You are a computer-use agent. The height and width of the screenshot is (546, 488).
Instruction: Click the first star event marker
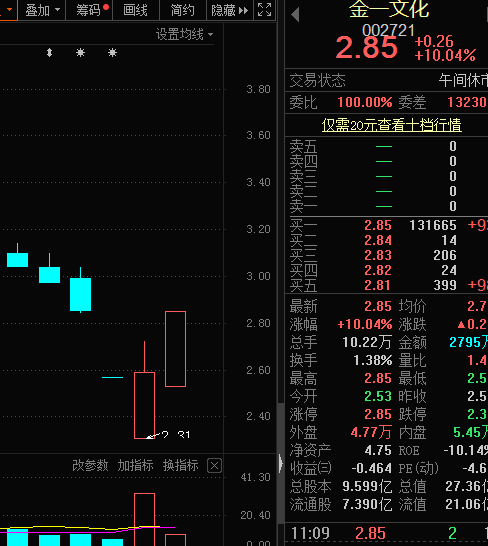point(80,53)
